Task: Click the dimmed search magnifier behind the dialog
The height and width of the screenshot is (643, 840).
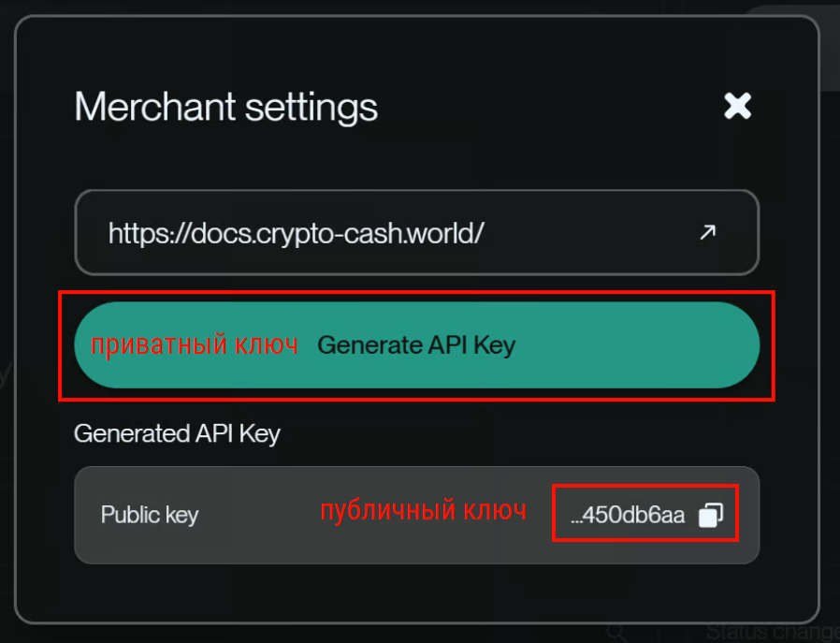Action: click(616, 633)
